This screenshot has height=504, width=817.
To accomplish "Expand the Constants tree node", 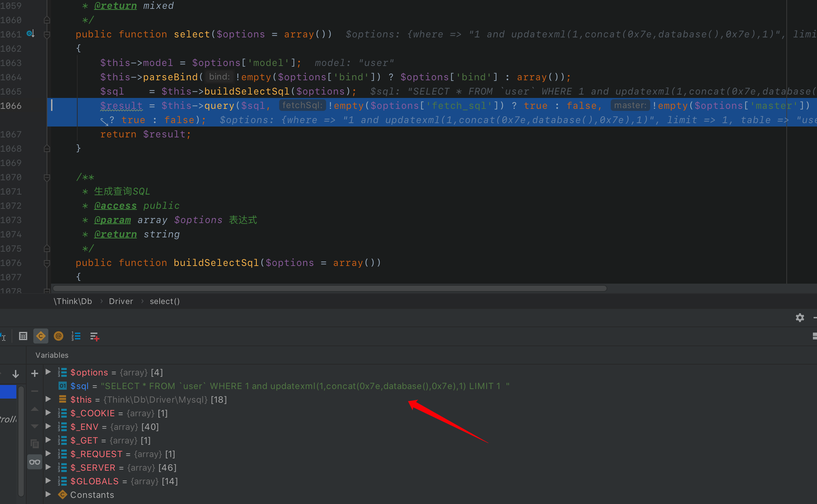I will pos(48,494).
